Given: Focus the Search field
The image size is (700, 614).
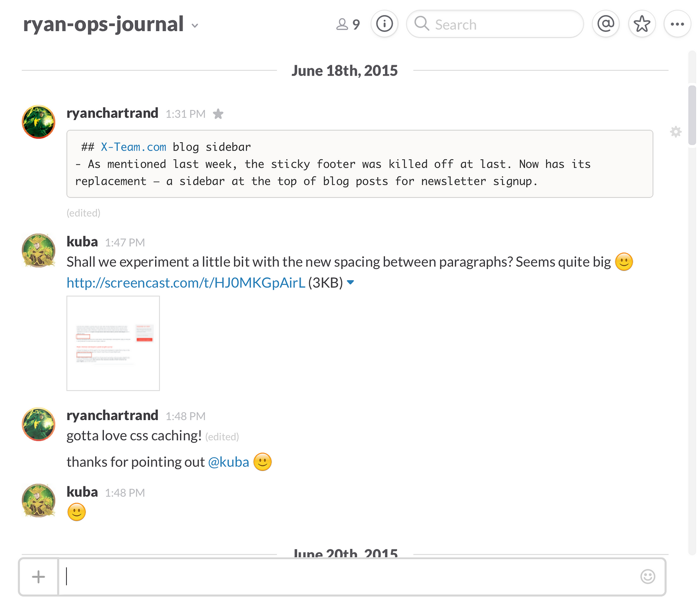Looking at the screenshot, I should click(x=495, y=24).
